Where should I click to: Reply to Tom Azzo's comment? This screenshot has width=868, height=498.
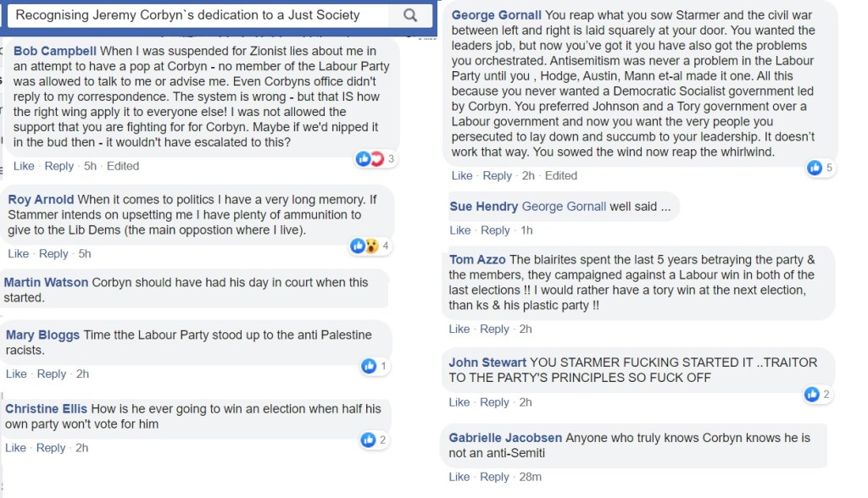495,329
